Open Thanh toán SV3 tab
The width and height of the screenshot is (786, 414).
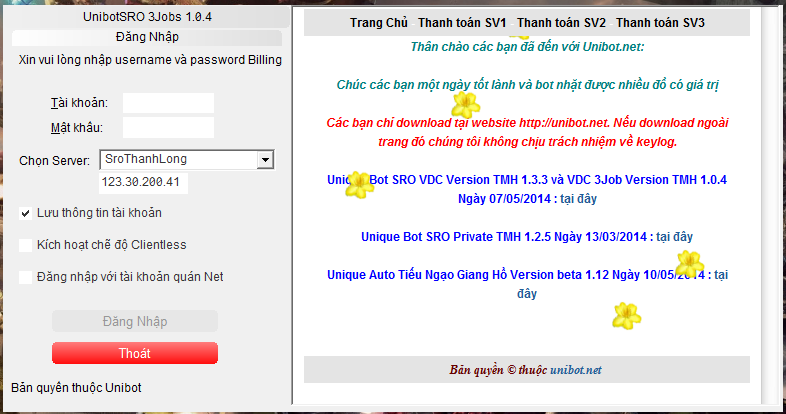(x=660, y=23)
